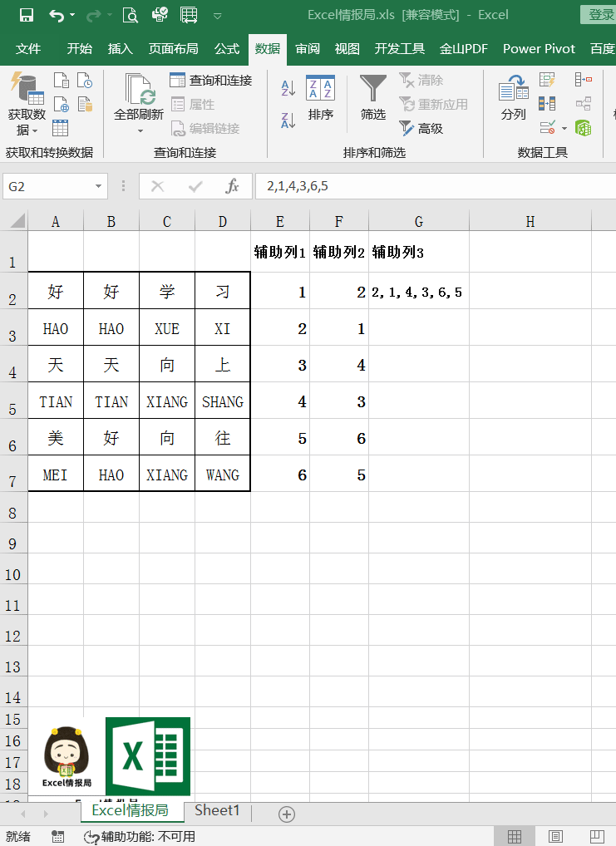This screenshot has height=846, width=616.
Task: Switch to the Sheet1 tab
Action: click(217, 810)
